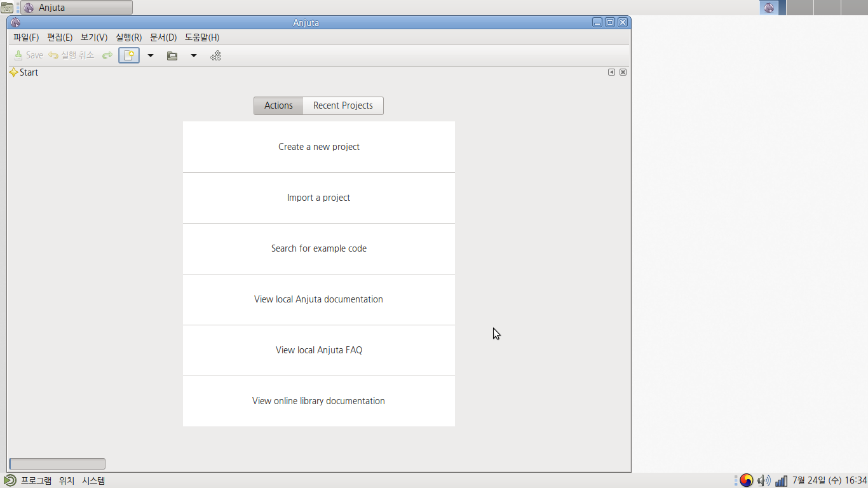Image resolution: width=868 pixels, height=488 pixels.
Task: Click the Open file folder icon
Action: pyautogui.click(x=172, y=56)
